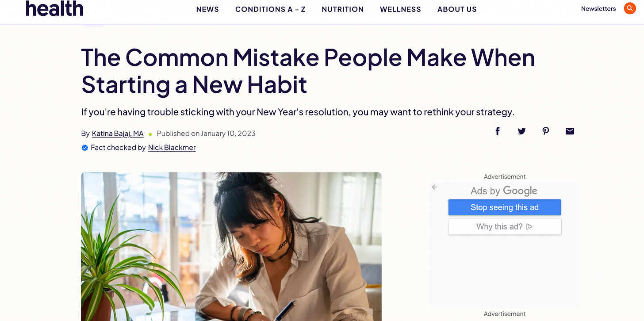Open CONDITIONS A – Z navigation item

pos(270,9)
